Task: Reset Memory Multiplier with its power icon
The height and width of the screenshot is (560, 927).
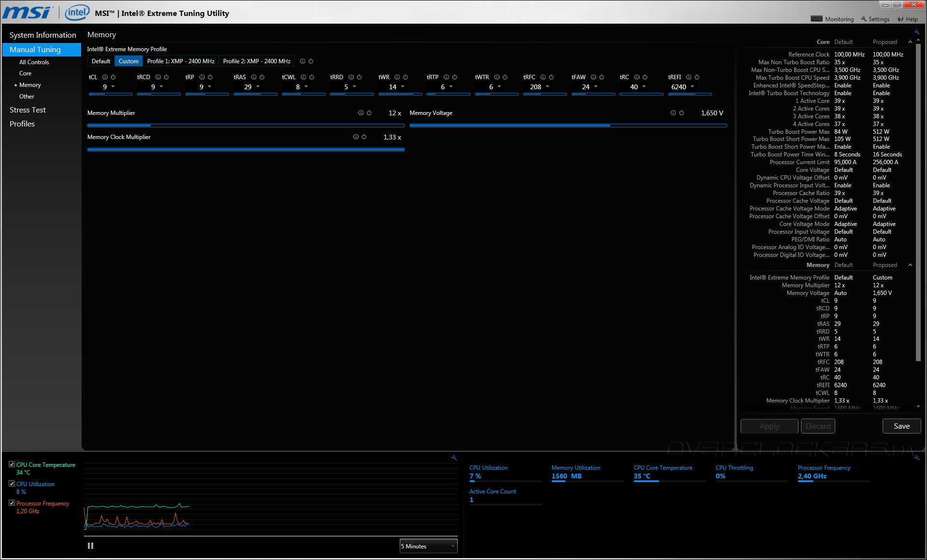Action: click(369, 113)
